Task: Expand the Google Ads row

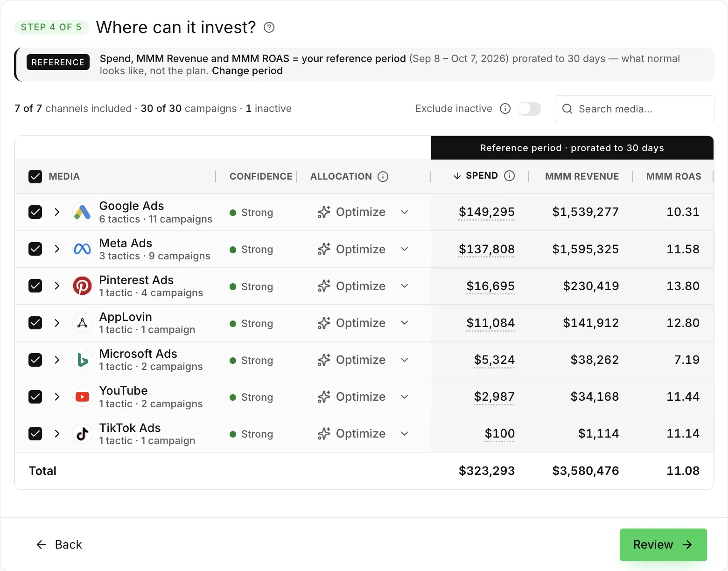Action: 57,212
